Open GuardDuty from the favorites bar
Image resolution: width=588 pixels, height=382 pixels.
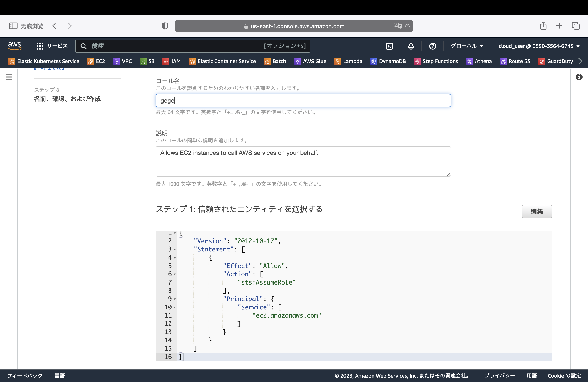556,61
